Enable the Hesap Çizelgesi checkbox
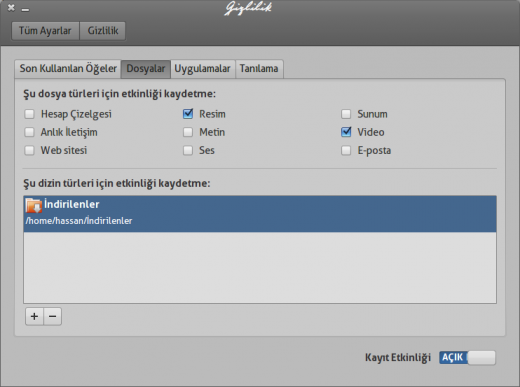The height and width of the screenshot is (387, 520). click(x=29, y=114)
